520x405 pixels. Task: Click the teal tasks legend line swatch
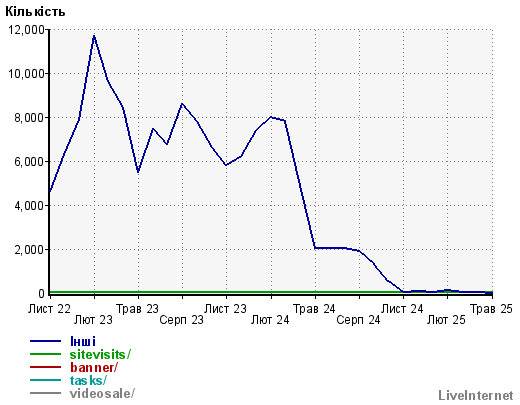tap(45, 380)
